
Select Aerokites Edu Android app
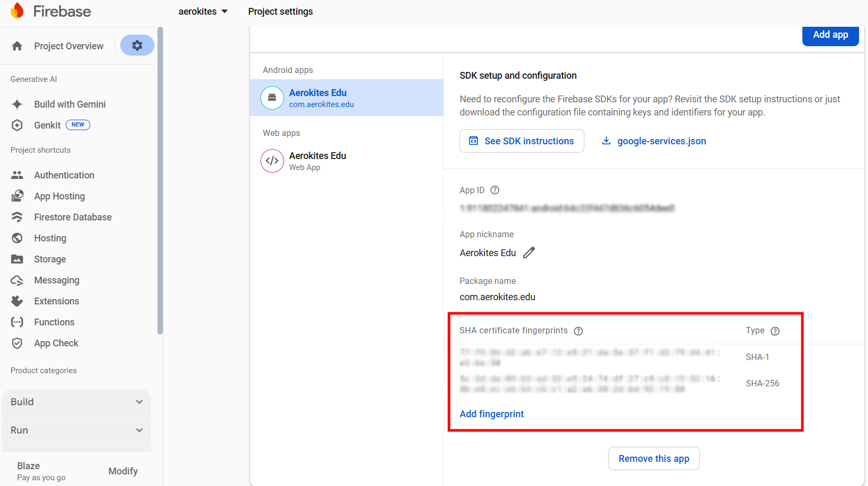pos(347,98)
